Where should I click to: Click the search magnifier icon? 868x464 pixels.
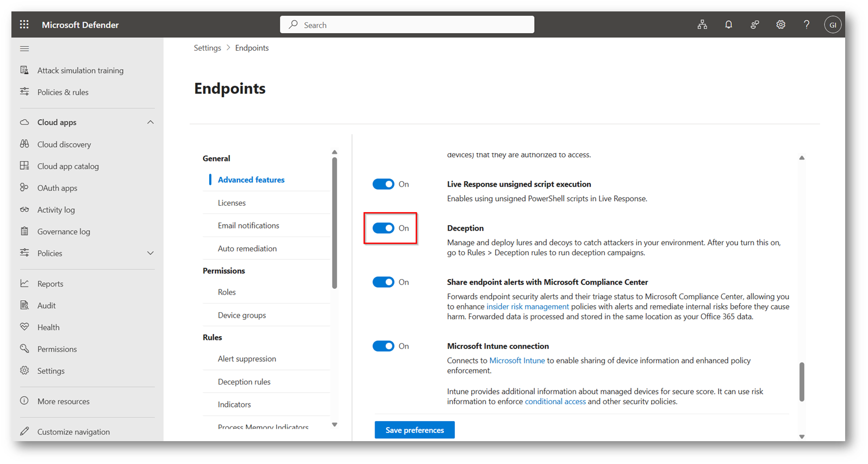[294, 24]
